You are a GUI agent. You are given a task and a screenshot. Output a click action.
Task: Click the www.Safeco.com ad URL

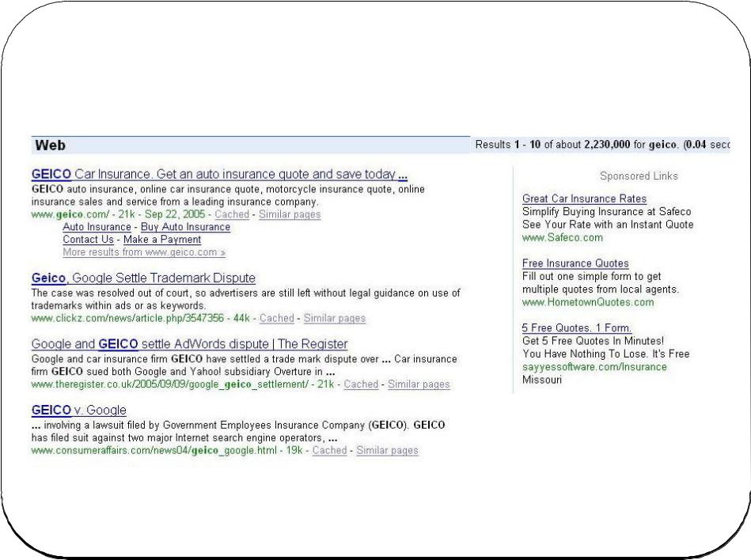tap(563, 237)
